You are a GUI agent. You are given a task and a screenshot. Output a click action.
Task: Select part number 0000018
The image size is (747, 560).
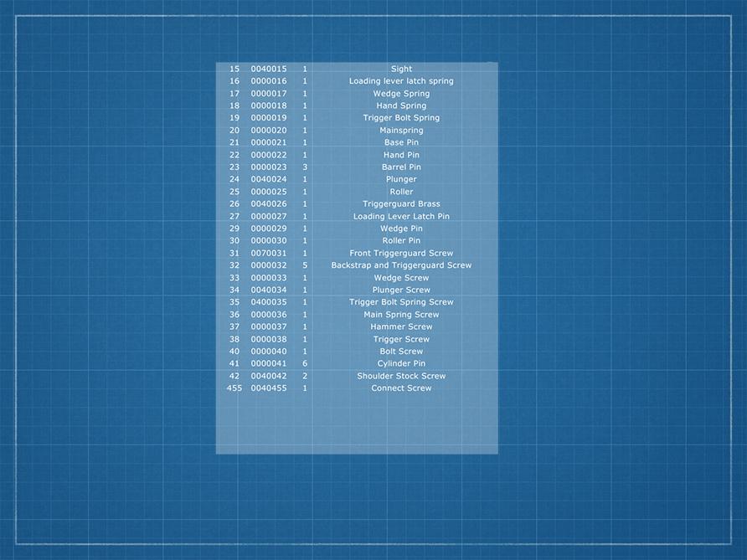click(268, 105)
